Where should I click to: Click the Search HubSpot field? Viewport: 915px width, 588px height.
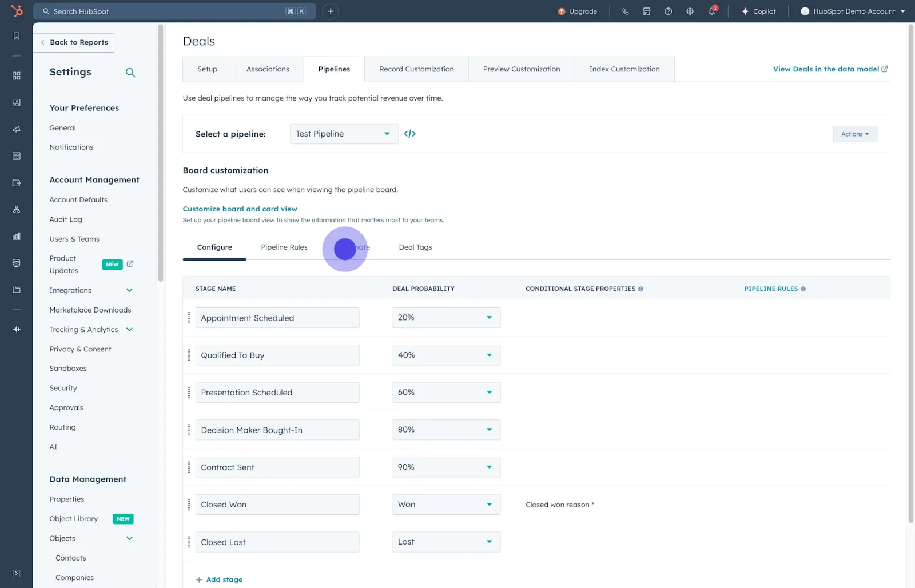(x=174, y=11)
